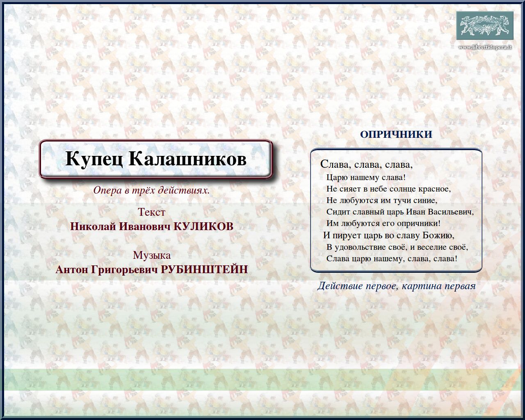This screenshot has height=420, width=525.
Task: Select the Музыка label
Action: coord(151,255)
